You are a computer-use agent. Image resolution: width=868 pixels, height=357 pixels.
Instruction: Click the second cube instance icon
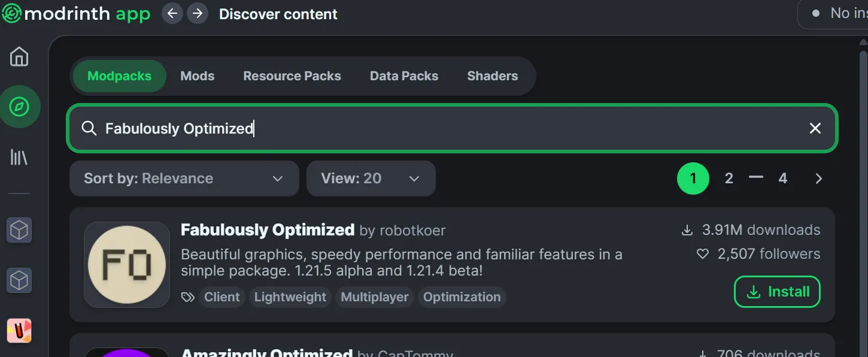pyautogui.click(x=19, y=280)
